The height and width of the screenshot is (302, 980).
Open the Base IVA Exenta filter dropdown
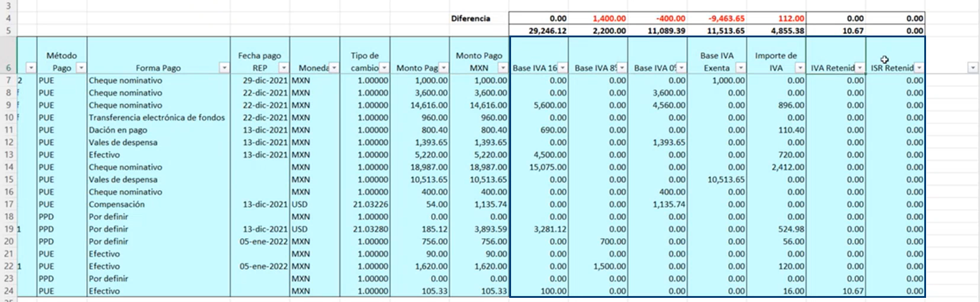740,68
